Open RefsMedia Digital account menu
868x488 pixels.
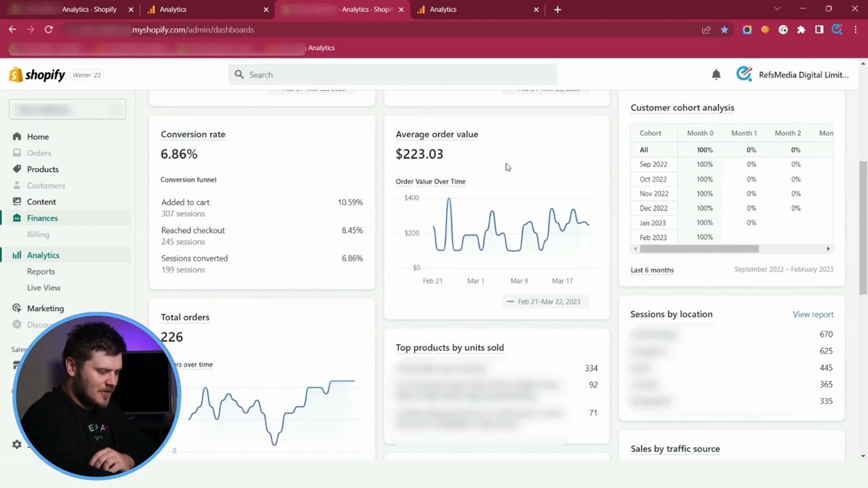(793, 75)
